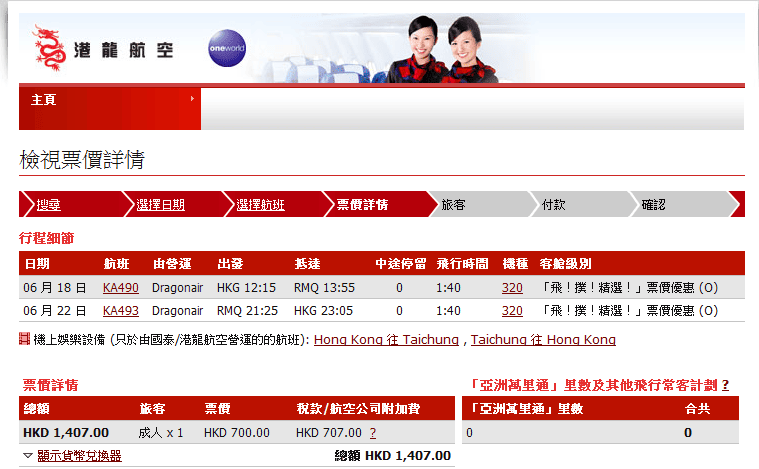The image size is (759, 469).
Task: Open flight KA490 details
Action: (120, 288)
